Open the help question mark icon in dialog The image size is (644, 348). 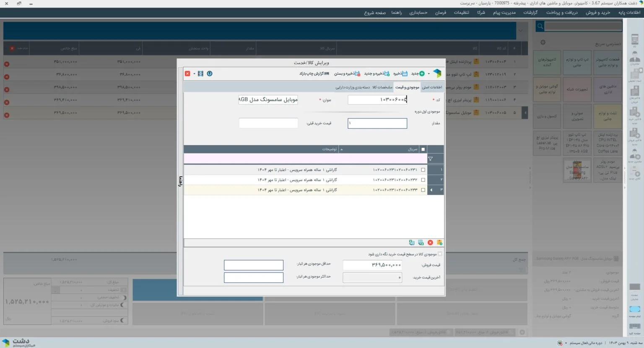[x=210, y=73]
